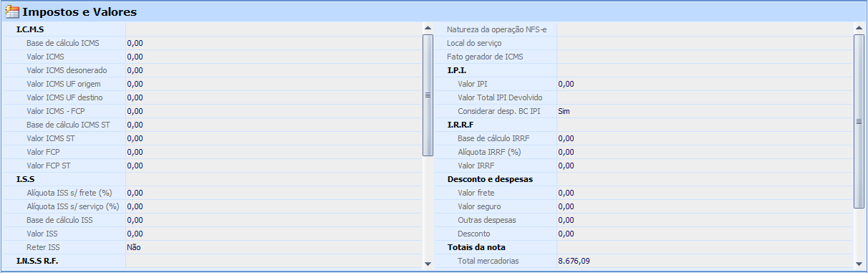The image size is (868, 273).
Task: Edit the Base de cálculo ISS value
Action: (274, 220)
